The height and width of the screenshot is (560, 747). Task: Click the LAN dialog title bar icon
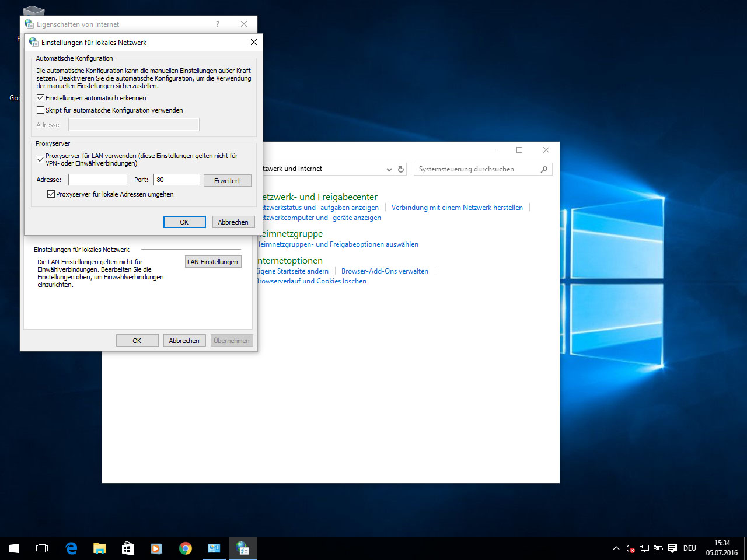[x=33, y=42]
